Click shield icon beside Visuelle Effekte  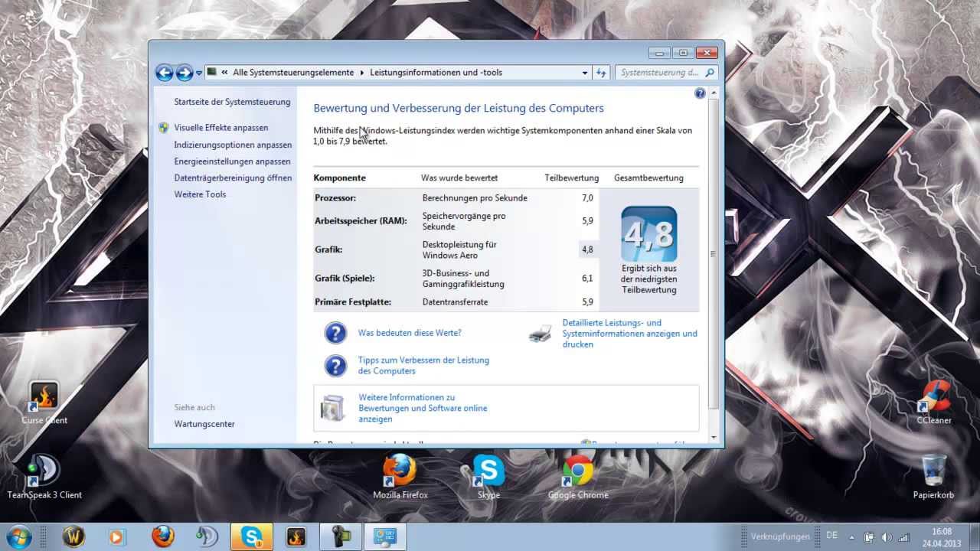pyautogui.click(x=164, y=128)
